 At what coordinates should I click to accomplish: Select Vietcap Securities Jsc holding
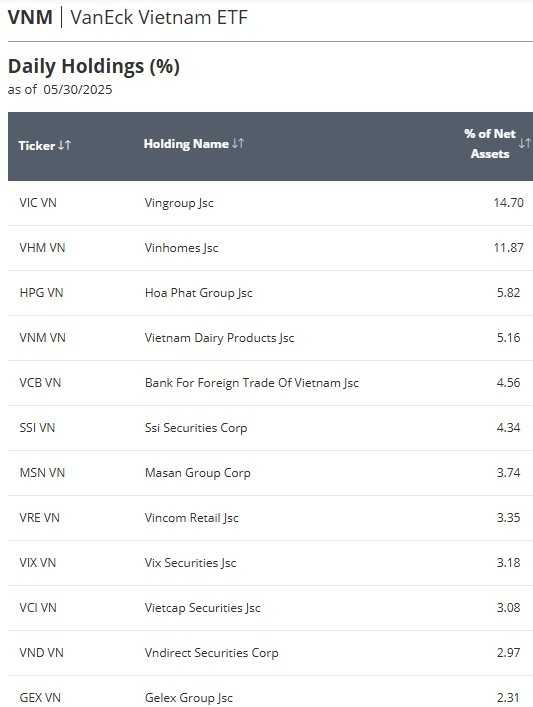[x=202, y=608]
